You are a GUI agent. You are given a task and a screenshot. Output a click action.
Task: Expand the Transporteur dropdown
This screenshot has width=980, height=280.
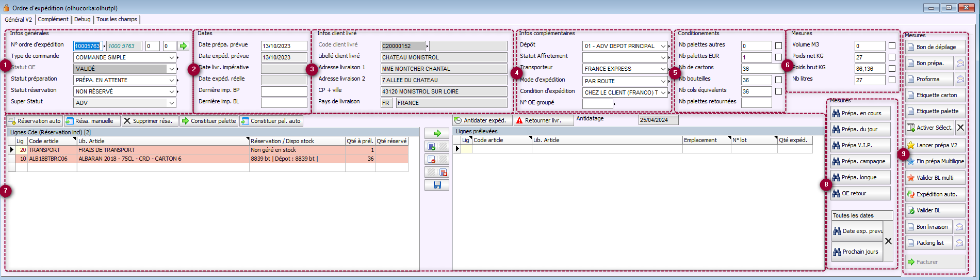pyautogui.click(x=663, y=69)
